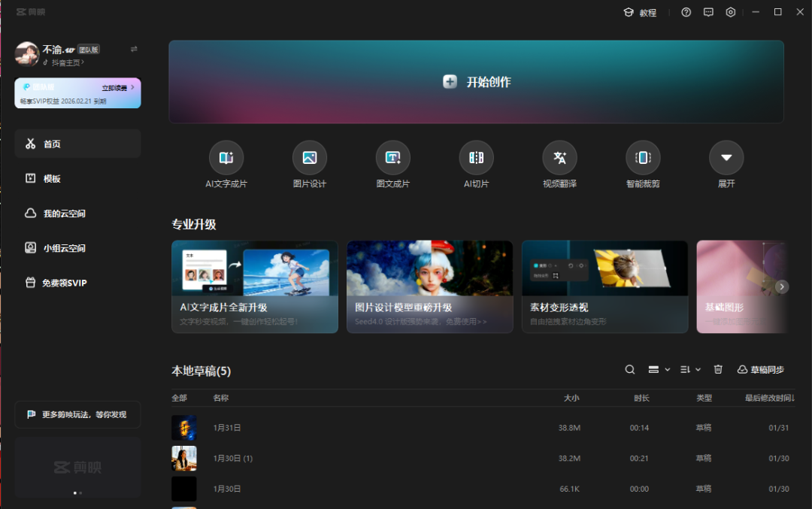The width and height of the screenshot is (812, 509).
Task: Open the AI文字成片 tool
Action: [226, 158]
